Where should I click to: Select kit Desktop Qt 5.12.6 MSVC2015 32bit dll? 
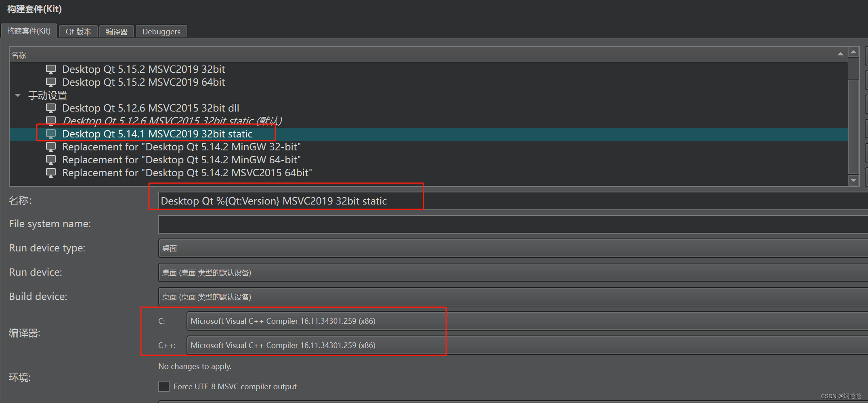[151, 108]
